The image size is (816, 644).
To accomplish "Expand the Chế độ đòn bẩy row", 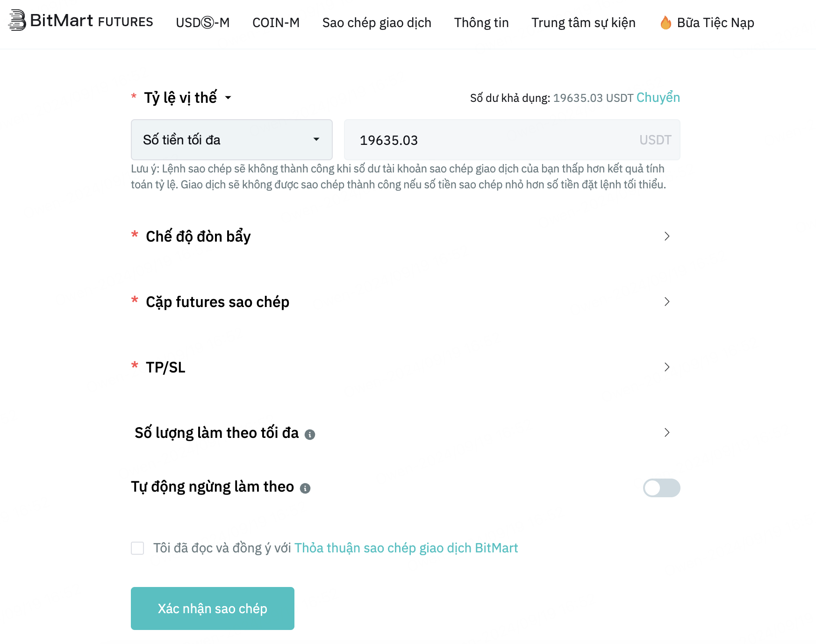I will click(x=406, y=236).
